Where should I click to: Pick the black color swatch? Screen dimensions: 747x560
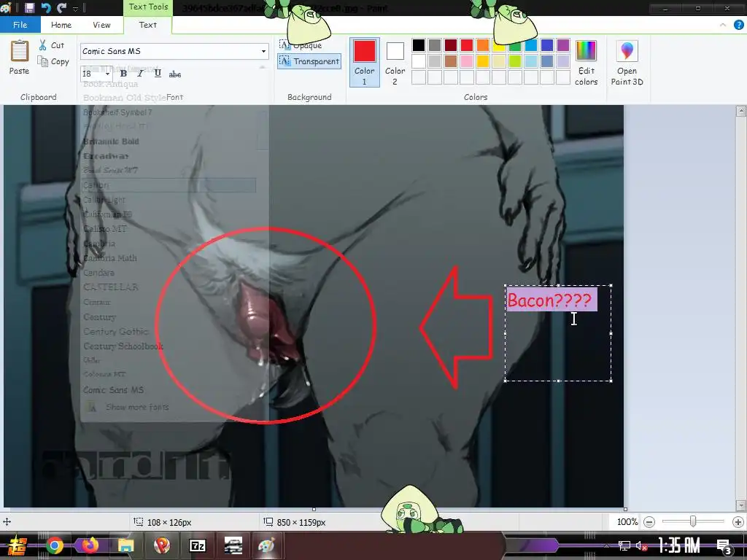click(419, 45)
